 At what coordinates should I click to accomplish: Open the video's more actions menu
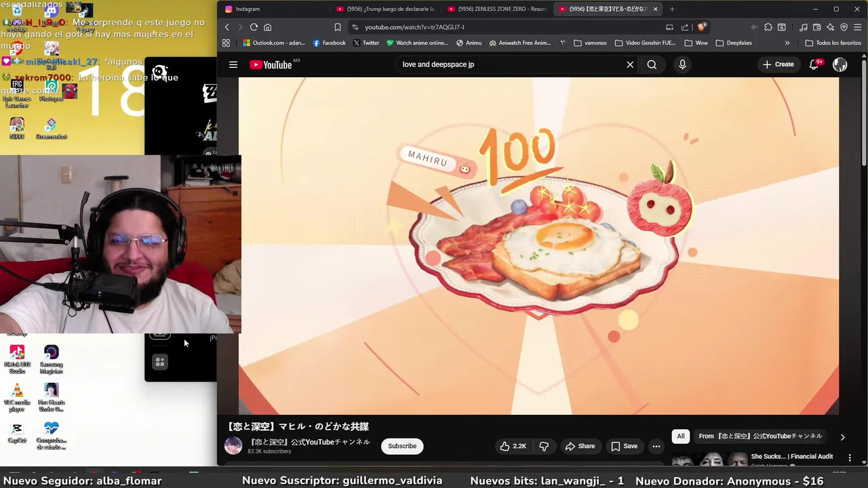coord(656,446)
